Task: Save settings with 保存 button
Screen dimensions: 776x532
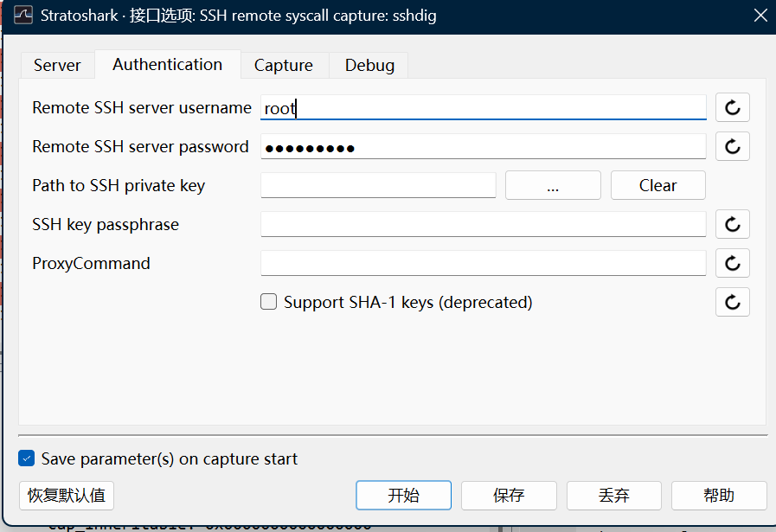Action: coord(509,496)
